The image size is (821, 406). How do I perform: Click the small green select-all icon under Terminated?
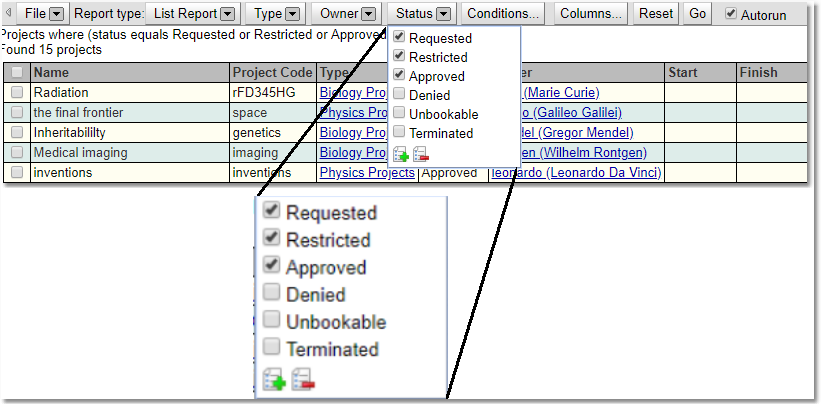click(401, 154)
